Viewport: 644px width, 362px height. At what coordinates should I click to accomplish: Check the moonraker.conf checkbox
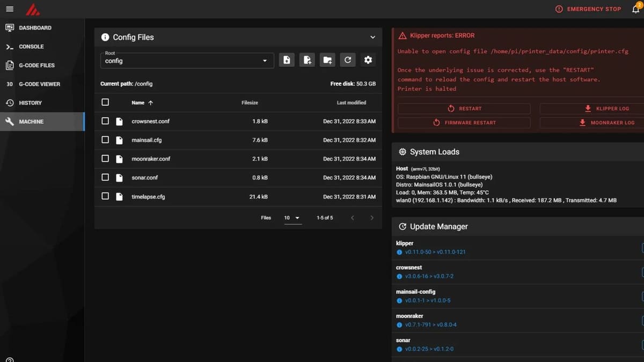[x=105, y=159]
